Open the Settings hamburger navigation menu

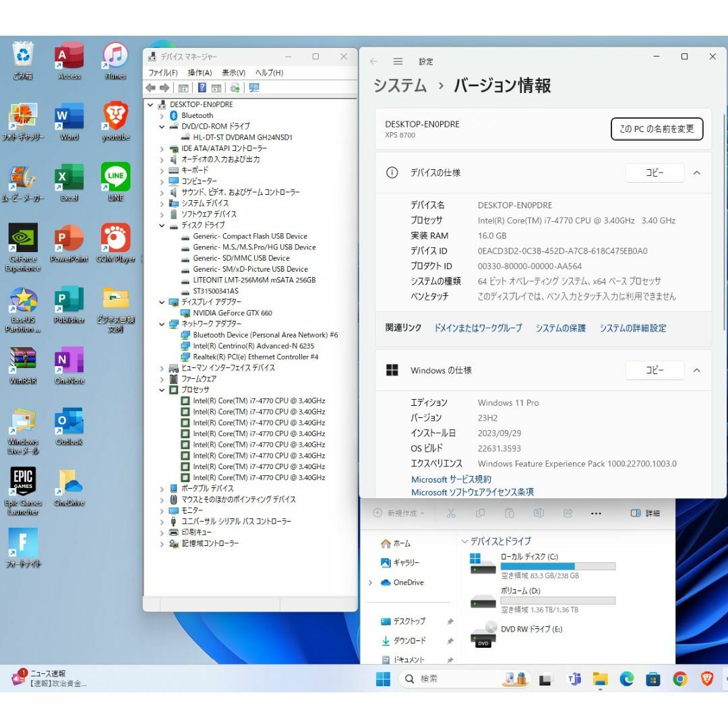398,61
